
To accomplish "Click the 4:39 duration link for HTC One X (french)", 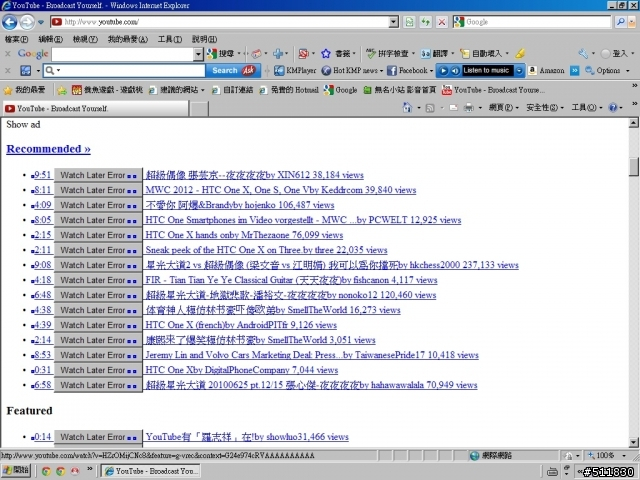I will click(42, 325).
